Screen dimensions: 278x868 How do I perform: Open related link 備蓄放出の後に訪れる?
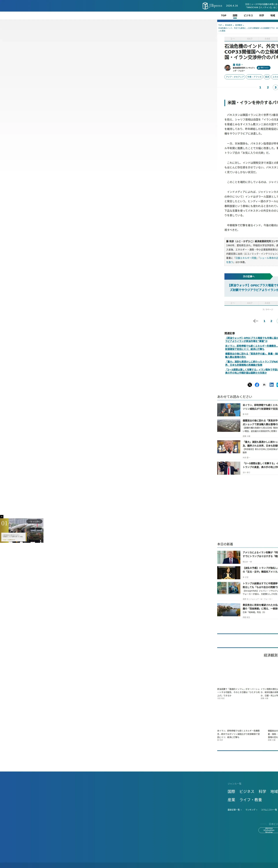[x=252, y=355]
